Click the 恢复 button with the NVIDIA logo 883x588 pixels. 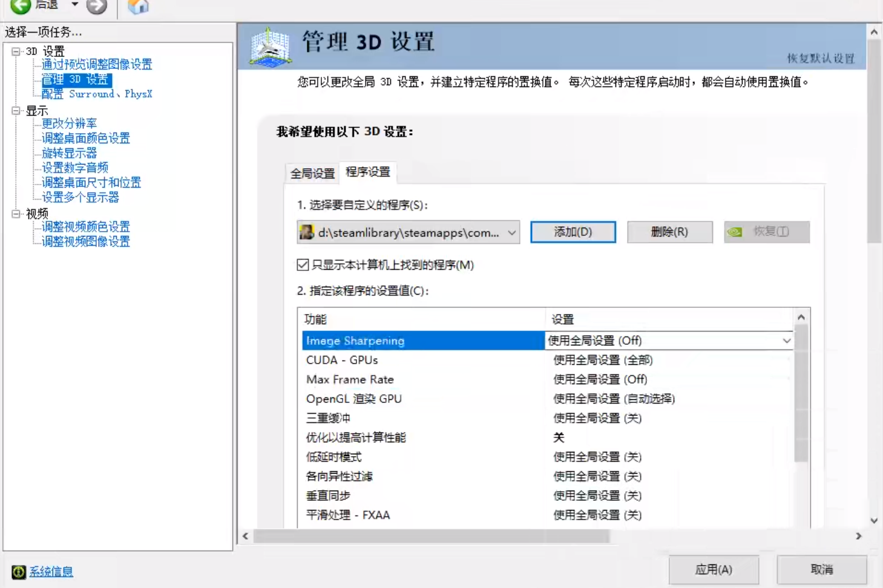[767, 232]
